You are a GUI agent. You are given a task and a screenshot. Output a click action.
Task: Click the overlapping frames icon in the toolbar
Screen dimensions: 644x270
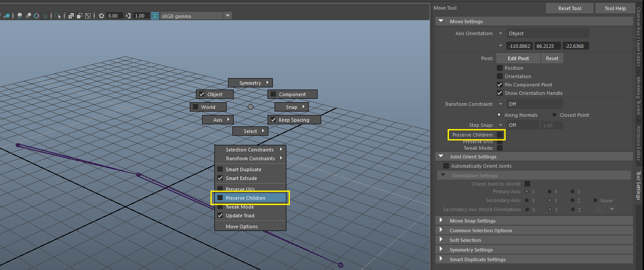click(71, 15)
